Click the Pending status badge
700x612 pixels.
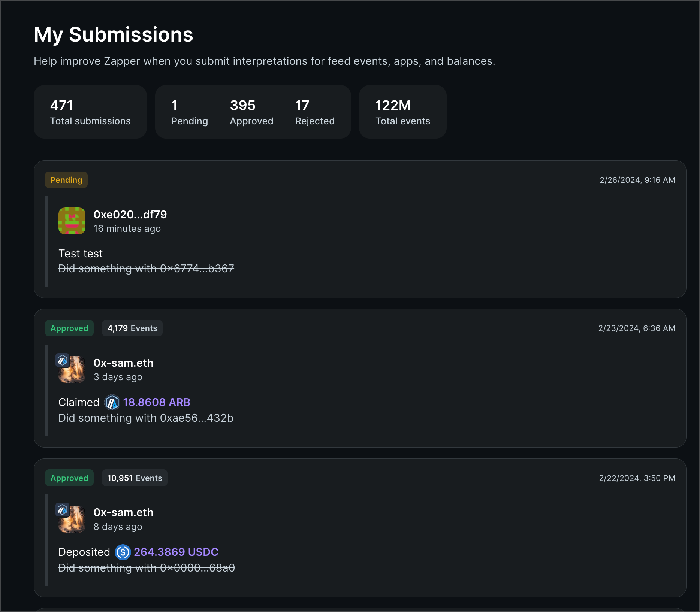(66, 180)
